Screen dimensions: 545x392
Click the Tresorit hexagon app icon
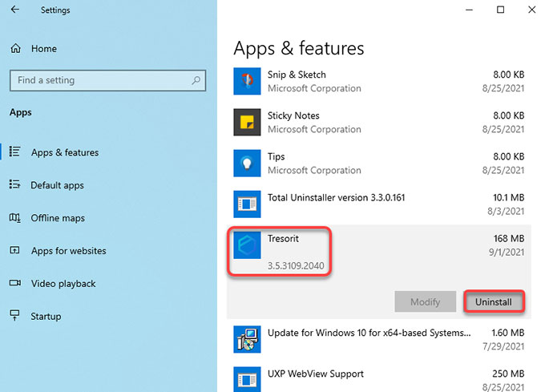click(247, 245)
